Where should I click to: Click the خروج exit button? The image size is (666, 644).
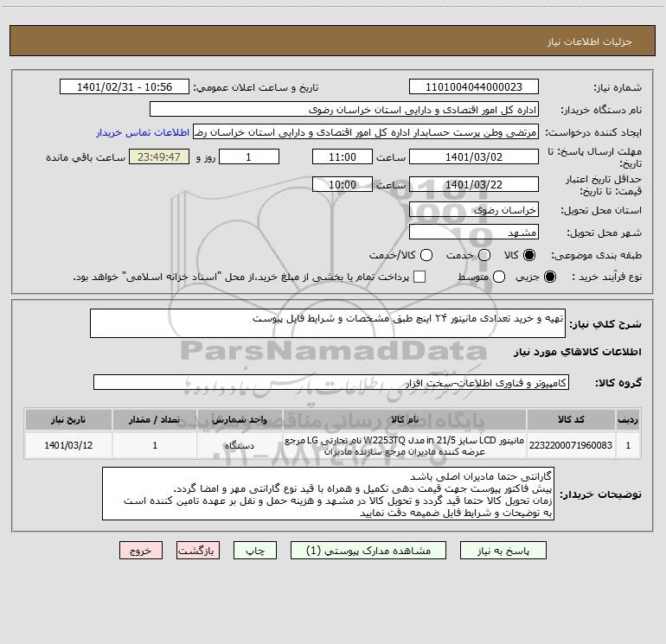point(141,551)
